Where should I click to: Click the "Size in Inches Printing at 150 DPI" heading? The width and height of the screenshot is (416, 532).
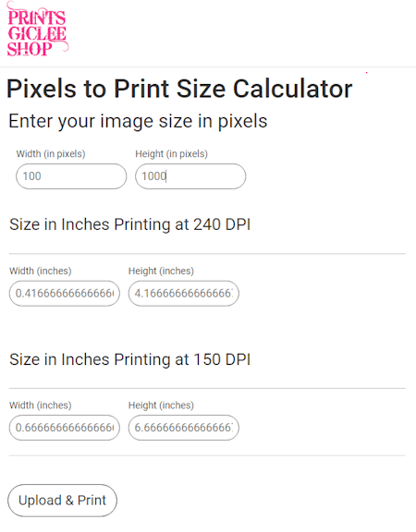click(x=130, y=359)
